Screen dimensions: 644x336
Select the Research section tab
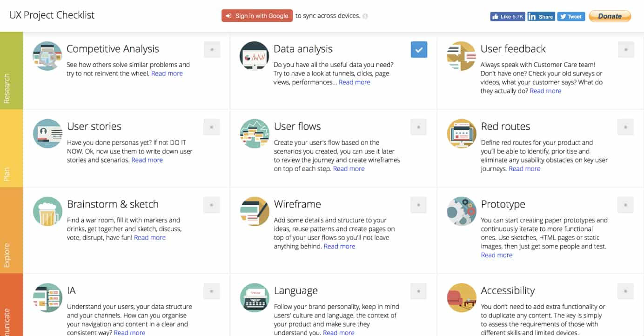pos(11,70)
